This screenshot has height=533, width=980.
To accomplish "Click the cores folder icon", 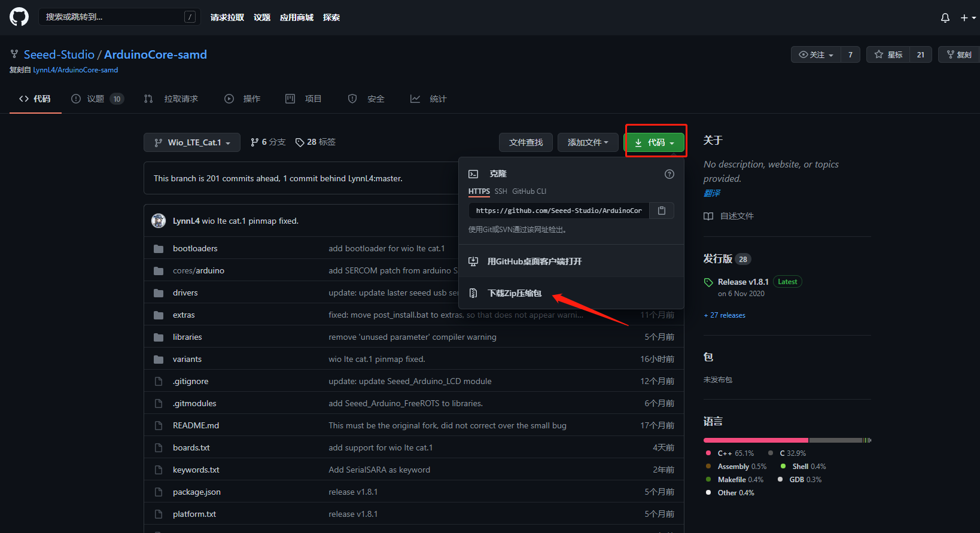I will click(x=159, y=271).
